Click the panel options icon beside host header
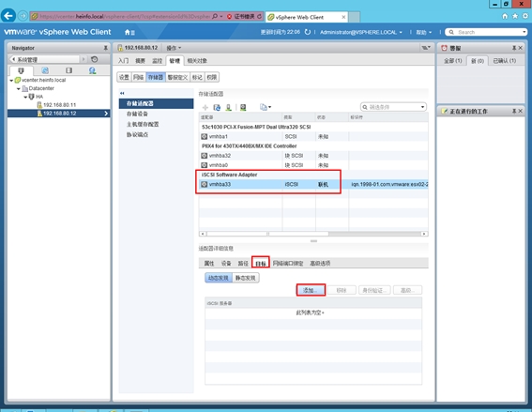 [426, 48]
